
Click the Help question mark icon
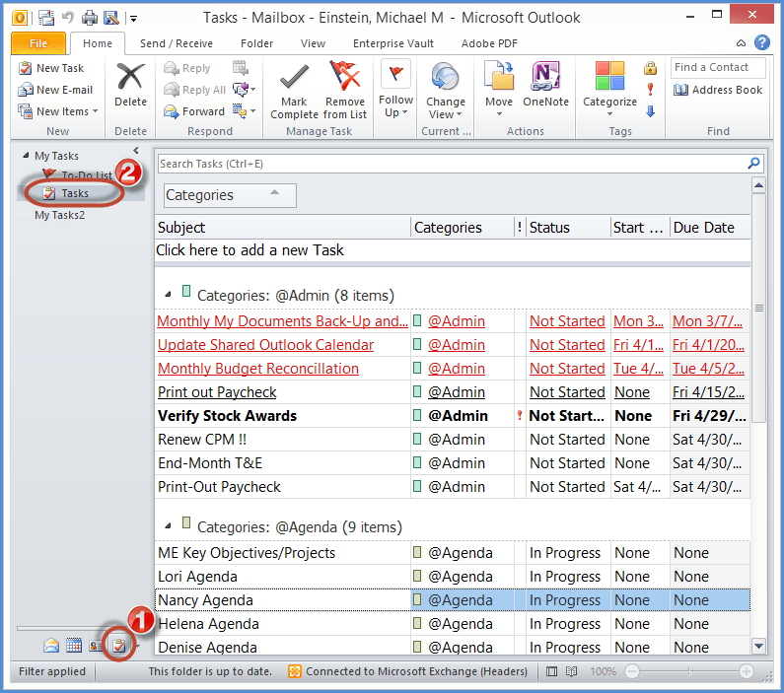click(761, 42)
